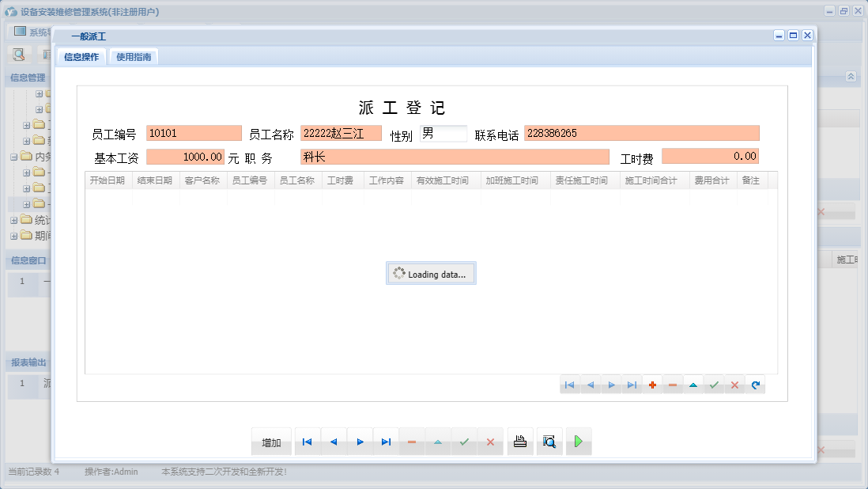This screenshot has width=868, height=489.
Task: Refresh the grid with the refresh icon
Action: [755, 384]
